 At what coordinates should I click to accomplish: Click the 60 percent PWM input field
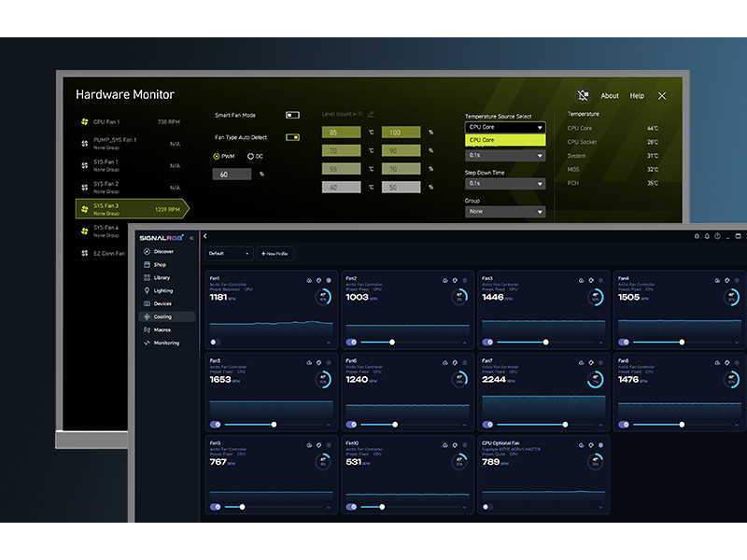point(232,175)
